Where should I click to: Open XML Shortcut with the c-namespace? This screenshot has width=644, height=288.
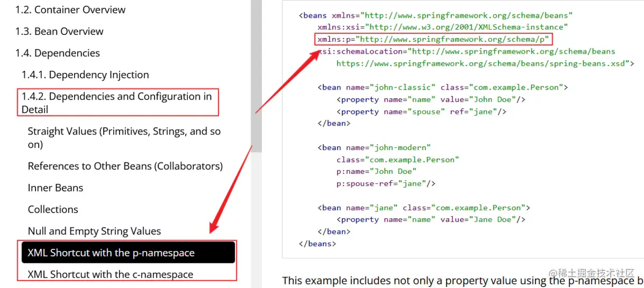[111, 274]
